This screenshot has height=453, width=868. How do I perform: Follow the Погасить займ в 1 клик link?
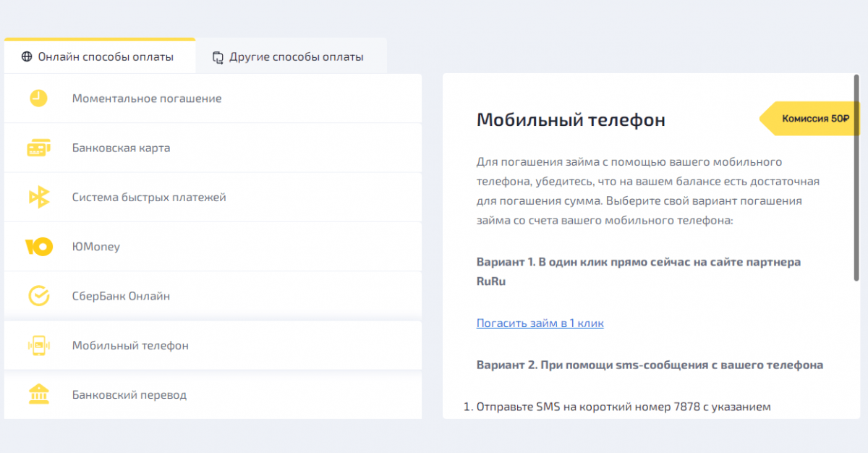click(540, 323)
